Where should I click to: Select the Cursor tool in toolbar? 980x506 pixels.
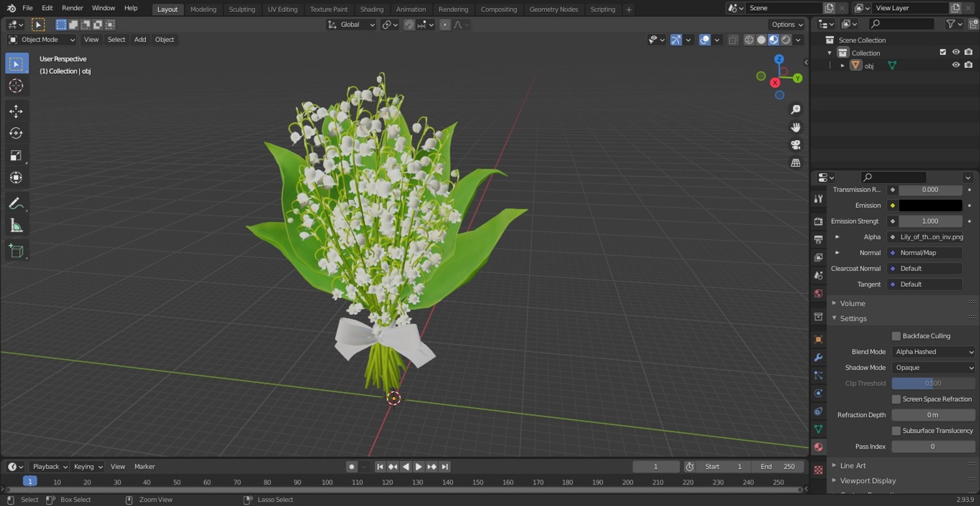click(x=16, y=86)
